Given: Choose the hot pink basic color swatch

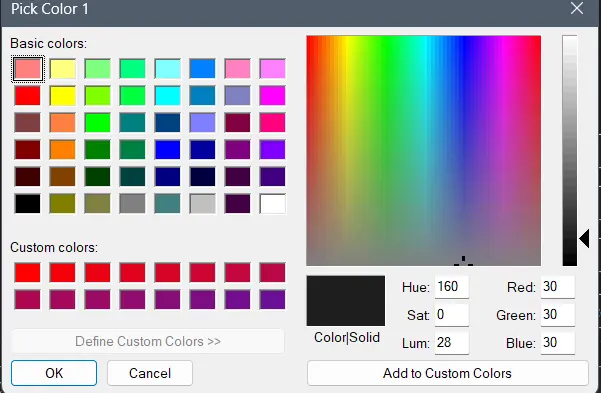Looking at the screenshot, I should click(x=273, y=123).
